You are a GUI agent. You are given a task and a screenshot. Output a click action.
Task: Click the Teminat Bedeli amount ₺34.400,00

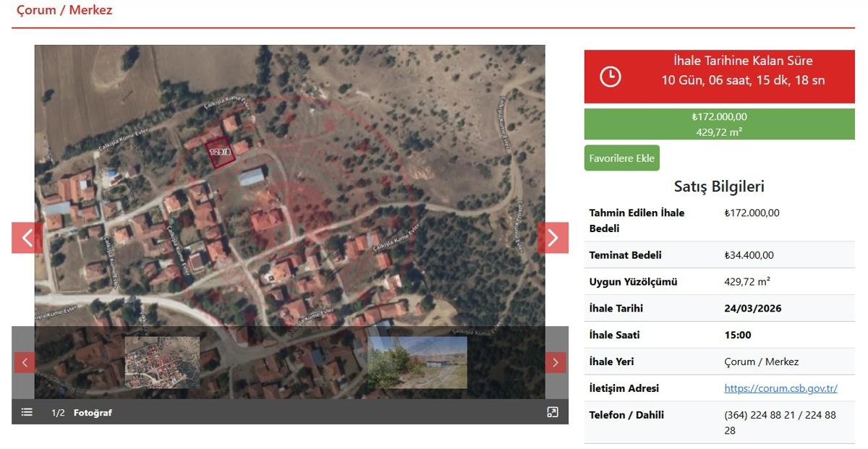(x=749, y=255)
